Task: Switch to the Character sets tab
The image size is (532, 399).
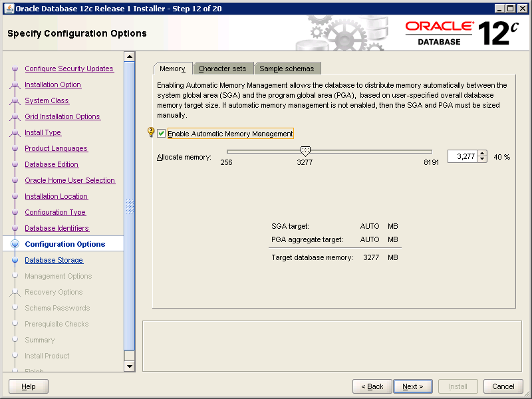Action: pos(222,68)
